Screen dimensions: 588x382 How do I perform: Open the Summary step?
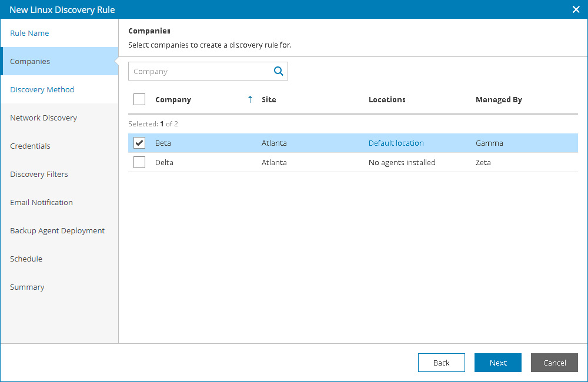[27, 287]
